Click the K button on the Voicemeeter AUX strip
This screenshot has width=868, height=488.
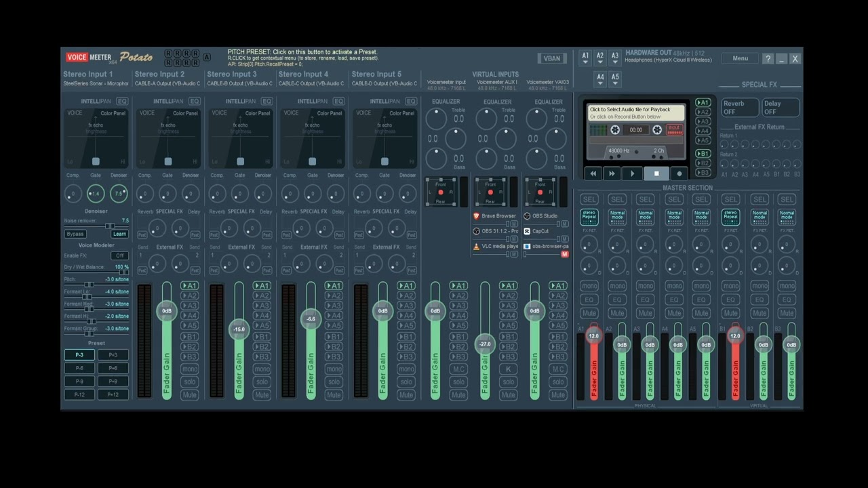pos(508,369)
